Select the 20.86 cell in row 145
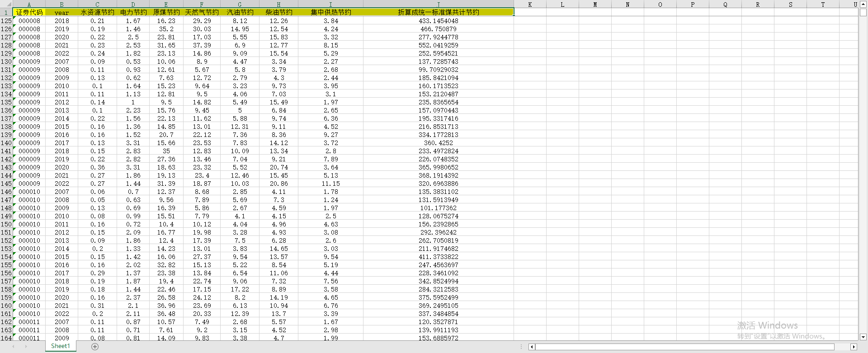This screenshot has width=868, height=353. pyautogui.click(x=278, y=184)
